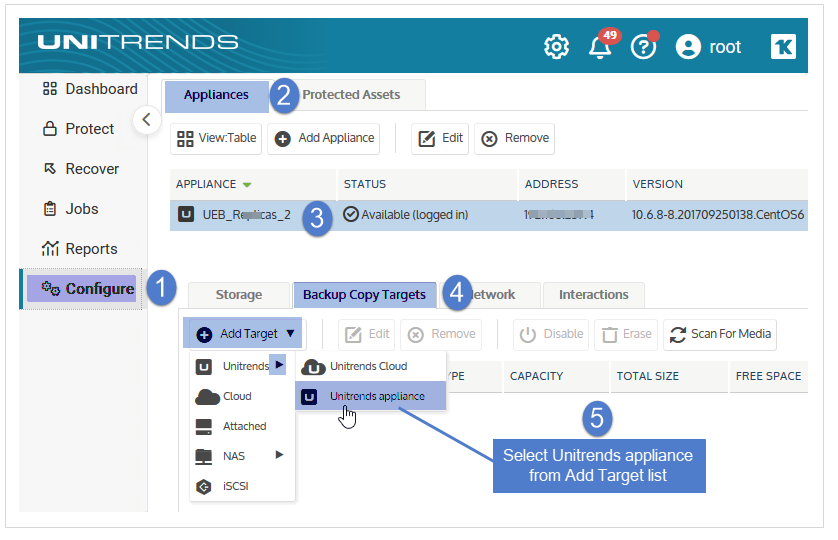Click the Unitrends logo in header

(x=138, y=42)
